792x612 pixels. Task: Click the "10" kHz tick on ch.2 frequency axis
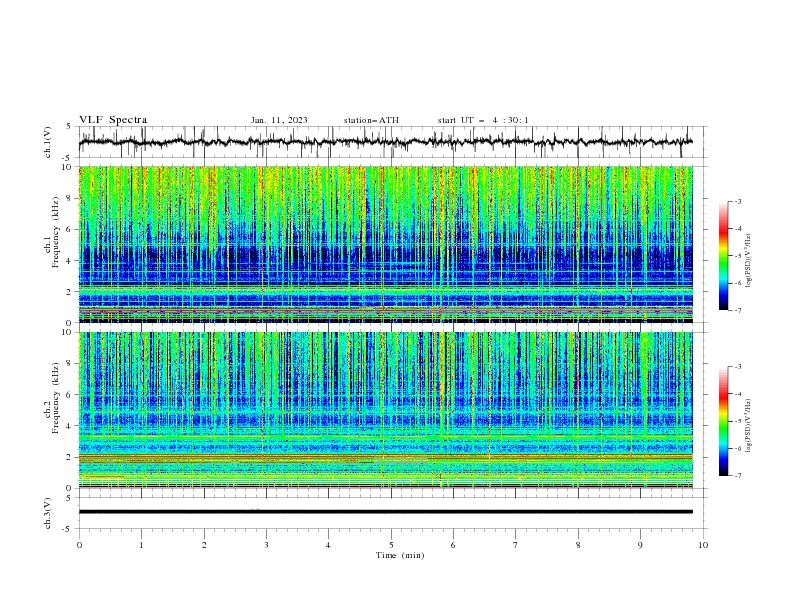[67, 332]
